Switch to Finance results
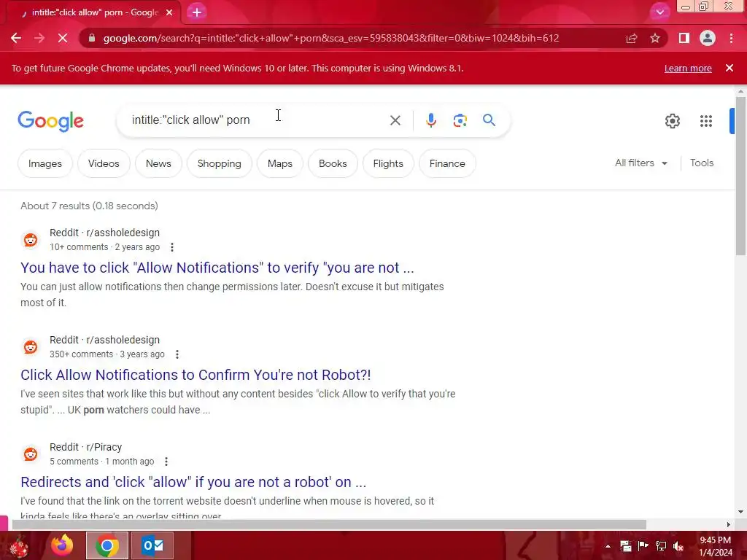 click(447, 163)
